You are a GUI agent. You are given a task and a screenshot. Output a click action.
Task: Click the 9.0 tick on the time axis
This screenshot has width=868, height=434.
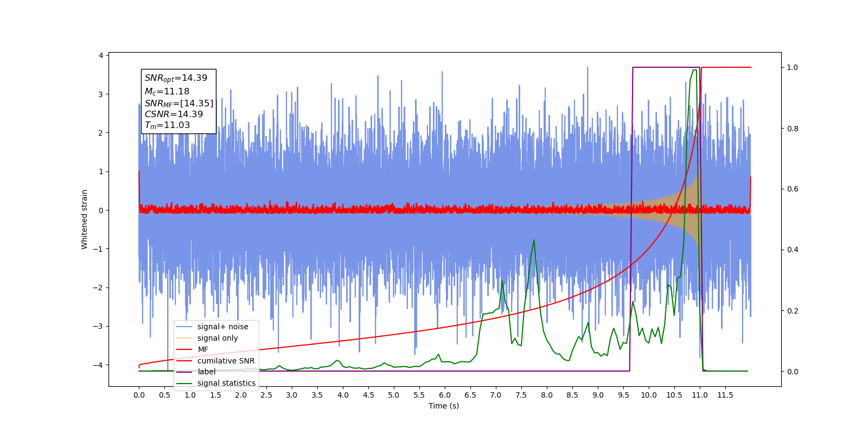click(598, 395)
